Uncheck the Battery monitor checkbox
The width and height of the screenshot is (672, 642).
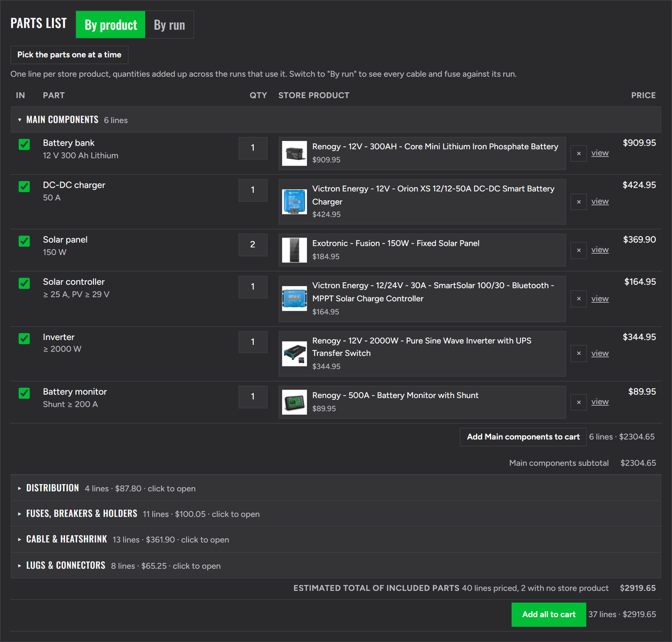click(x=24, y=393)
